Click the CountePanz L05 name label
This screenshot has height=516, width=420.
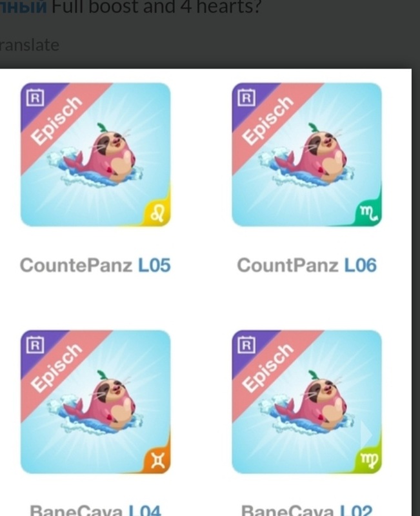click(x=95, y=265)
